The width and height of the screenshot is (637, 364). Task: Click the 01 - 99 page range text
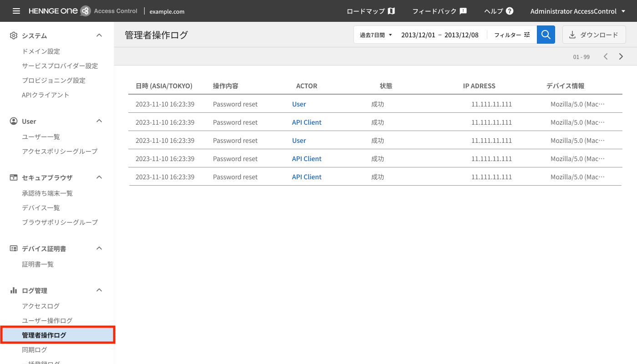[581, 57]
